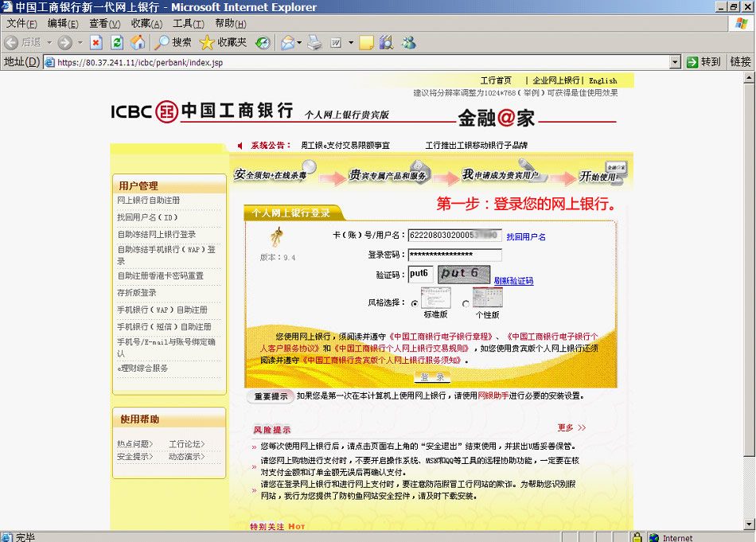Screen dimensions: 756x542
Task: Click the Back navigation arrow icon
Action: (x=11, y=43)
